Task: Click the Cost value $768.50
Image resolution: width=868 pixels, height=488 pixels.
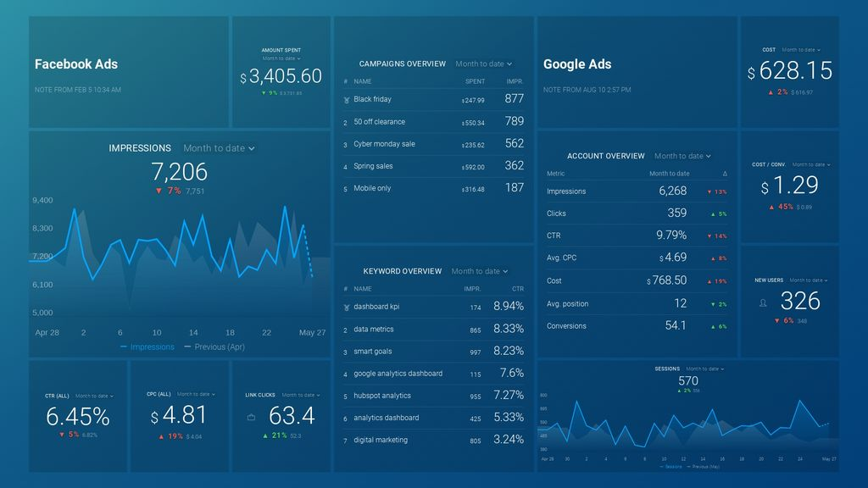Action: pos(666,280)
